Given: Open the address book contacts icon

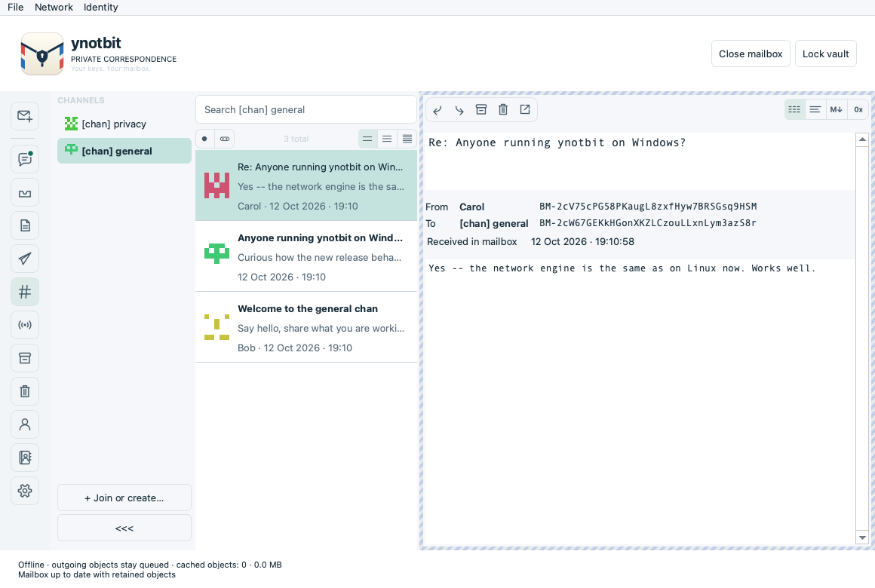Looking at the screenshot, I should (x=25, y=458).
